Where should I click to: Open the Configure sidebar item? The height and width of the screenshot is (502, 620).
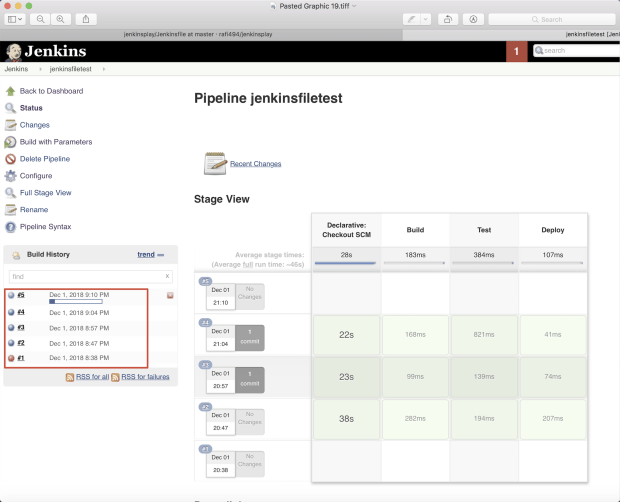(x=36, y=176)
